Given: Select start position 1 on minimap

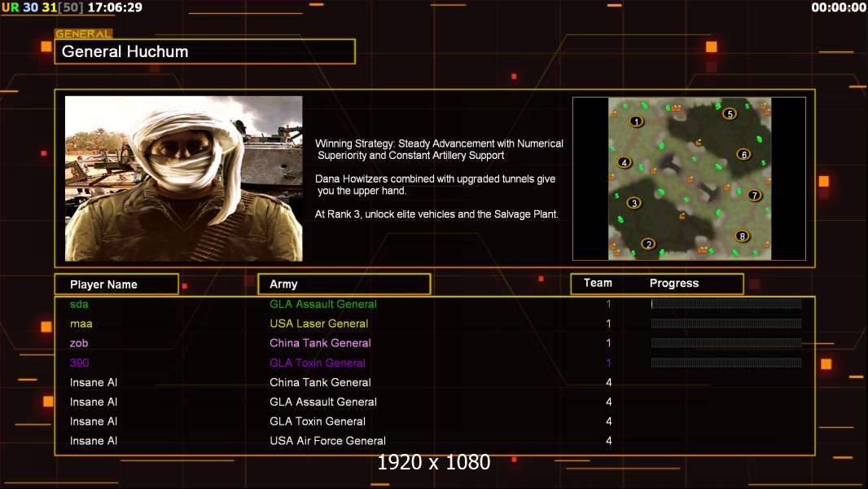Looking at the screenshot, I should pyautogui.click(x=636, y=121).
